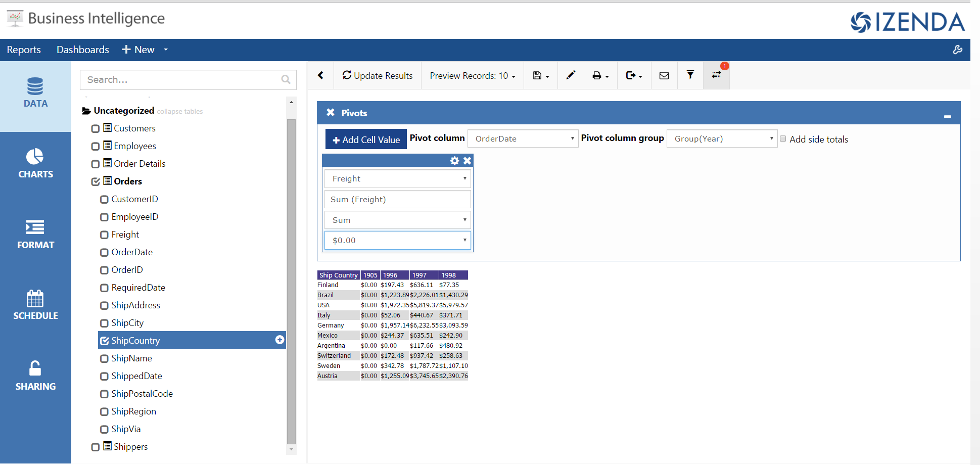Select the ShipCity field label

tap(127, 323)
